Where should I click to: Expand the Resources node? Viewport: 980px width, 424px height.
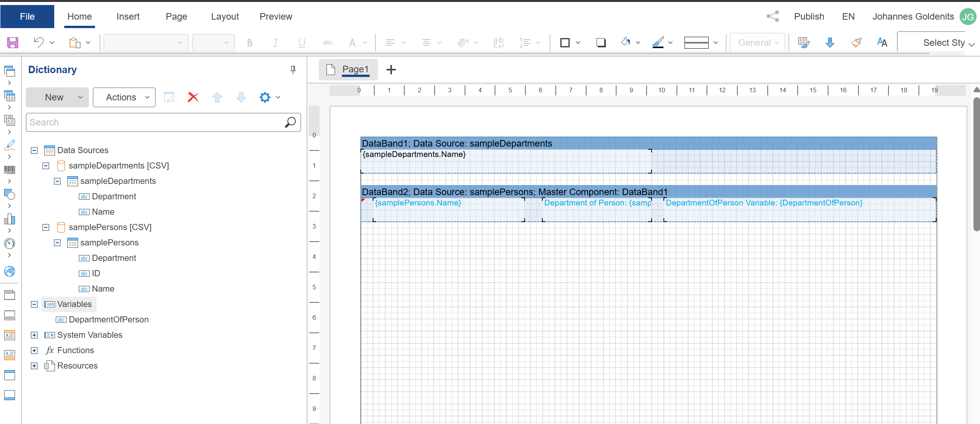click(x=34, y=366)
